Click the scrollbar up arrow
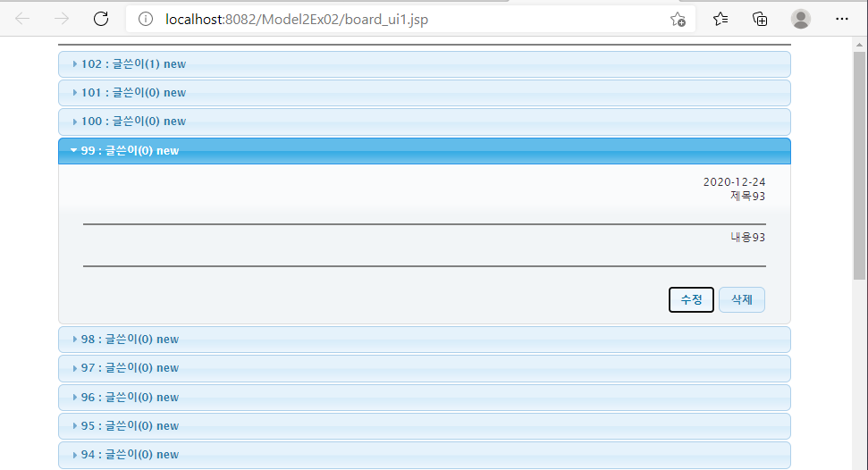The height and width of the screenshot is (470, 868). (x=859, y=45)
